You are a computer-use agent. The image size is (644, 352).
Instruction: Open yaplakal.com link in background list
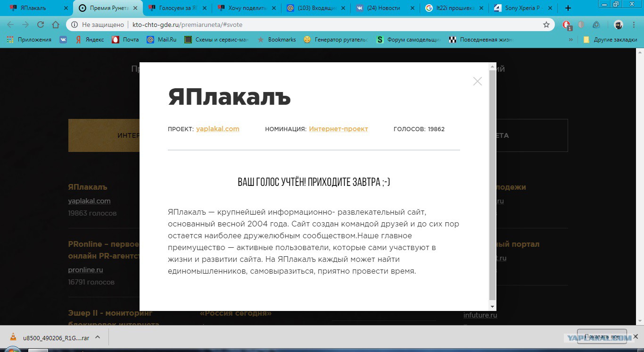coord(89,201)
